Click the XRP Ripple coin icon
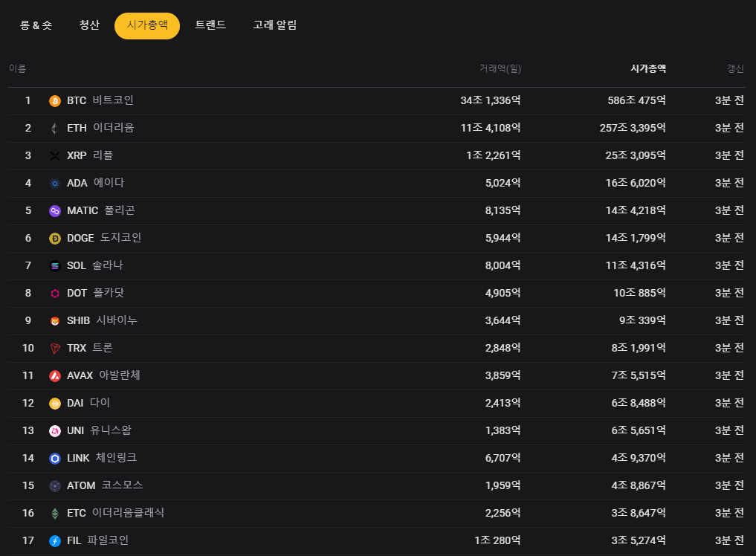The height and width of the screenshot is (556, 756). pos(54,156)
